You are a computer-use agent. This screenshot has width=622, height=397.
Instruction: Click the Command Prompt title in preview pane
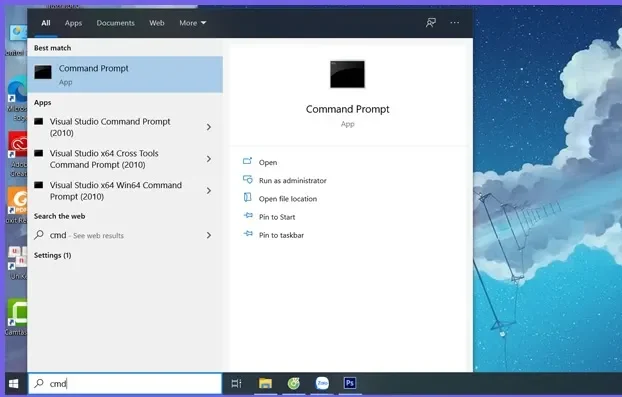click(x=347, y=109)
